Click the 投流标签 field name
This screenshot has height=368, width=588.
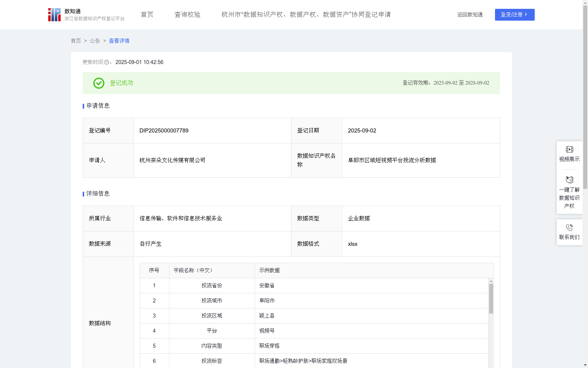pos(212,361)
